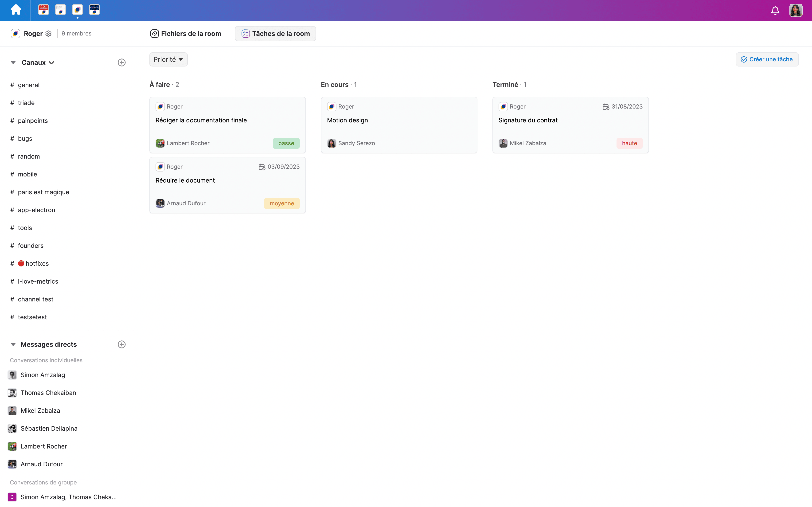Click calendar icon on Réduire le document card
The width and height of the screenshot is (812, 507).
click(x=262, y=167)
